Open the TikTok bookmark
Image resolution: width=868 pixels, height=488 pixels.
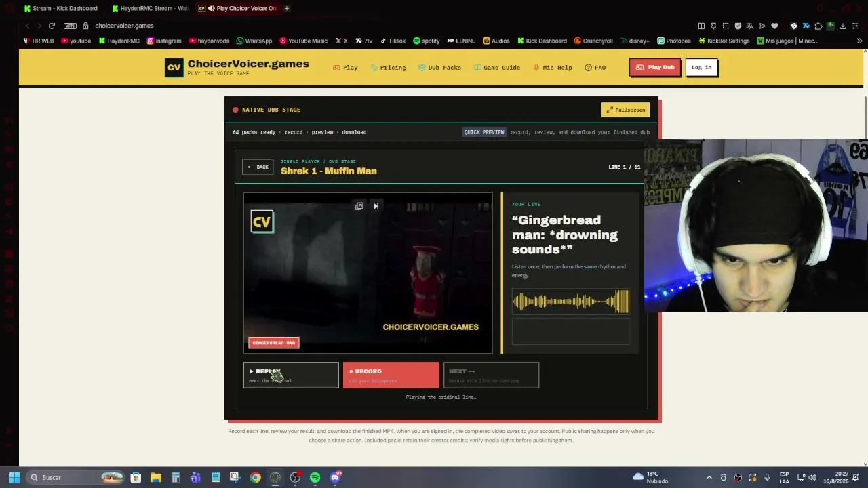click(x=393, y=41)
